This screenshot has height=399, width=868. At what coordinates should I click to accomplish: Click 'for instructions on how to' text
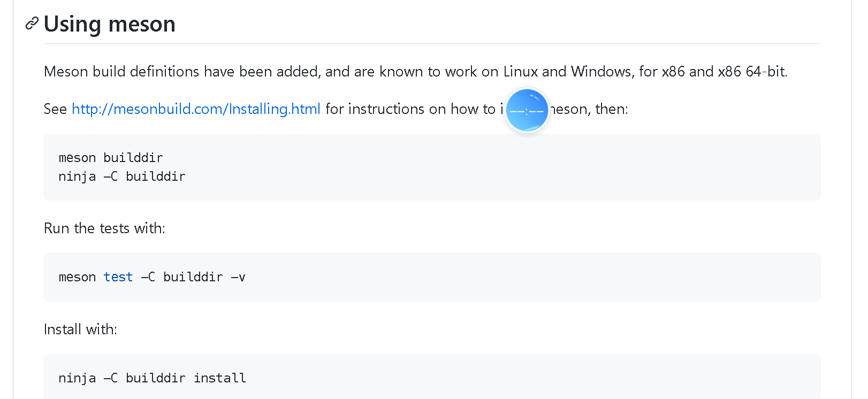pyautogui.click(x=410, y=109)
